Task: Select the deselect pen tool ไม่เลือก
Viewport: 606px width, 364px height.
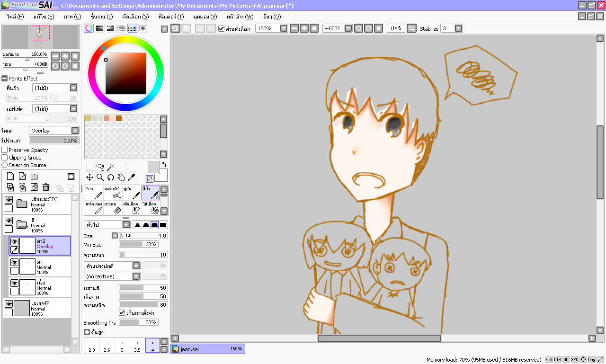Action: click(x=151, y=208)
